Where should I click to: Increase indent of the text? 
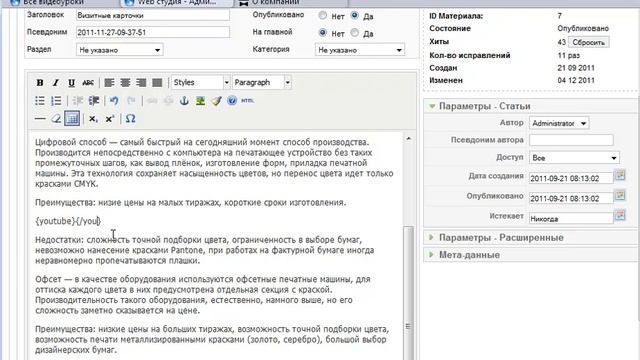pos(94,100)
